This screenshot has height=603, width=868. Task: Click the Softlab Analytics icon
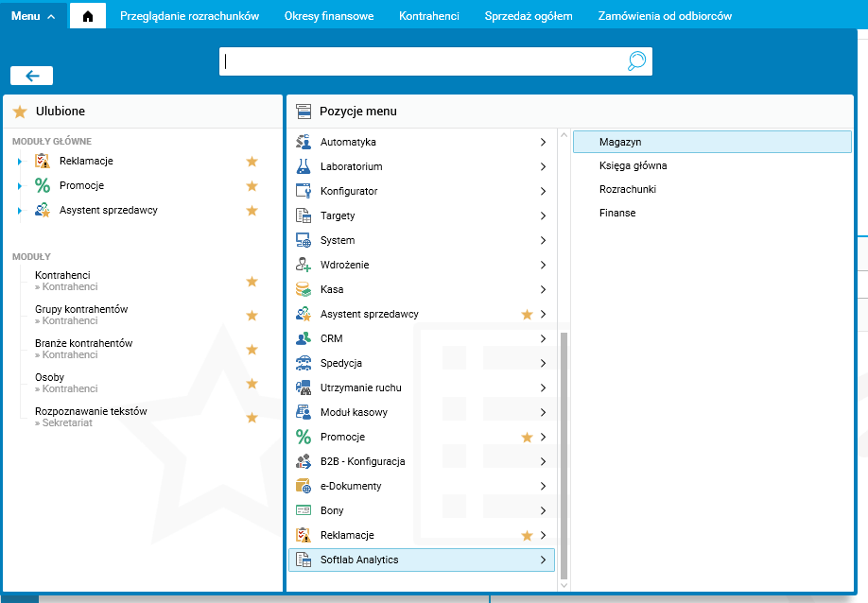[x=304, y=560]
